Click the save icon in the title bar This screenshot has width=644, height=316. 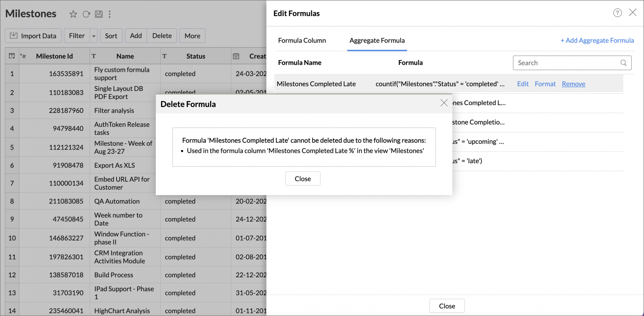point(99,14)
